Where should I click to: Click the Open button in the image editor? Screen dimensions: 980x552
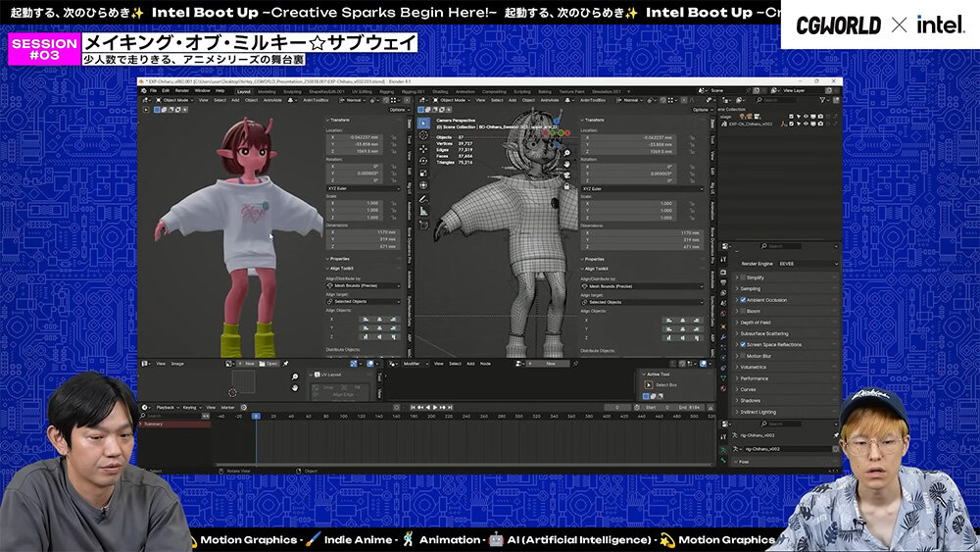click(x=269, y=363)
